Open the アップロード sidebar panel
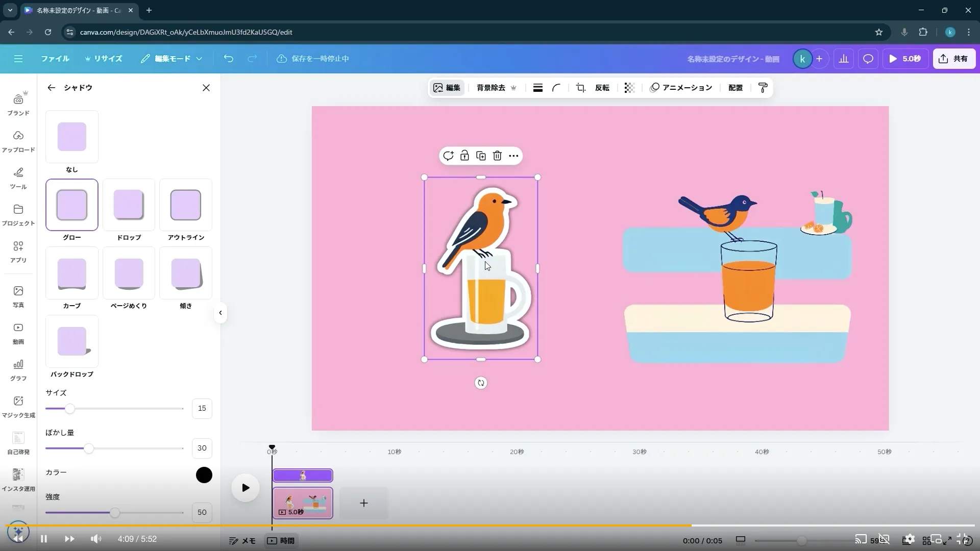The width and height of the screenshot is (980, 551). (18, 140)
